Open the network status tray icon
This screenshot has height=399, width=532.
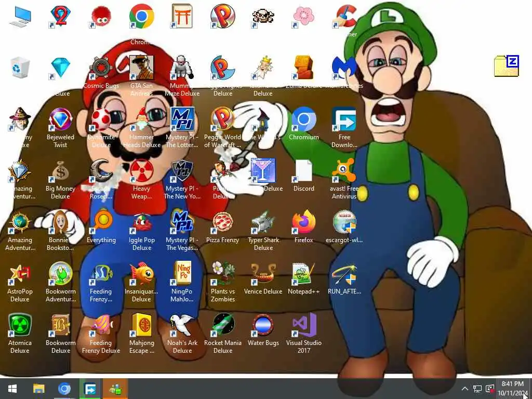pos(477,389)
